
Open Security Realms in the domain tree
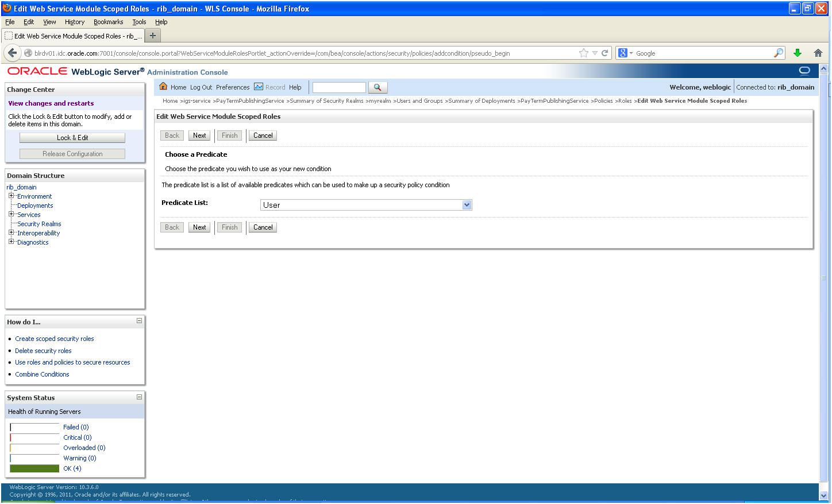point(39,224)
